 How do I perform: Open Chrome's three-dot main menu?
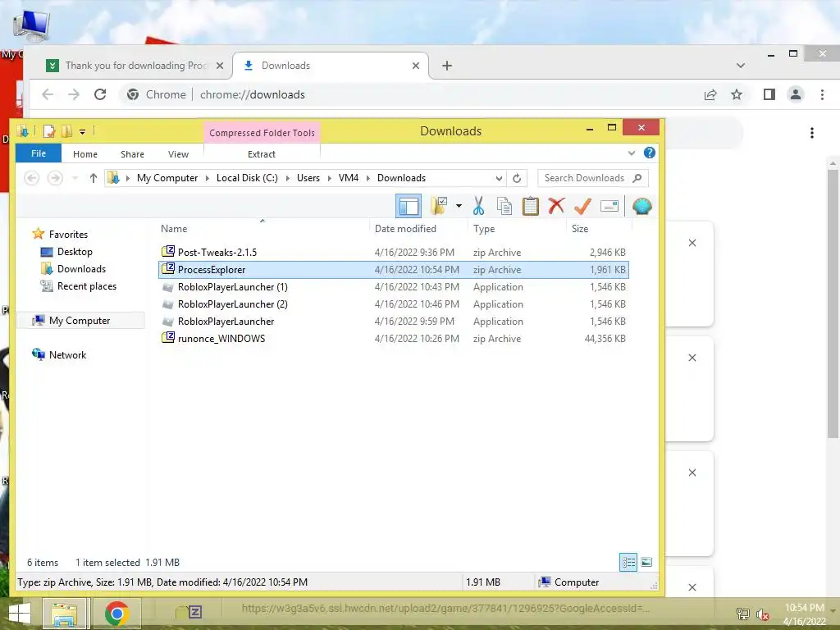click(x=822, y=95)
